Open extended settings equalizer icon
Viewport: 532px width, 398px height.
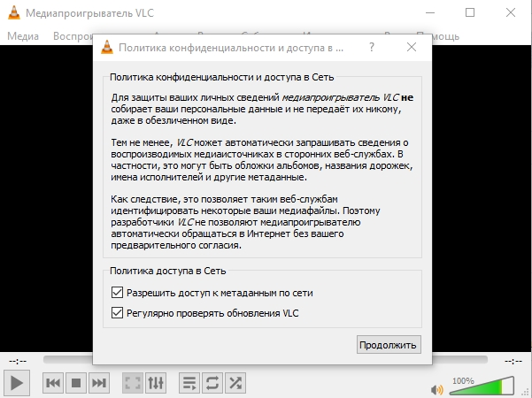pyautogui.click(x=156, y=383)
